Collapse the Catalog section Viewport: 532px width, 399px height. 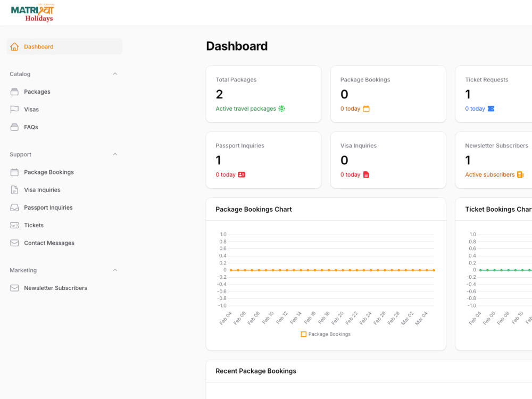115,74
